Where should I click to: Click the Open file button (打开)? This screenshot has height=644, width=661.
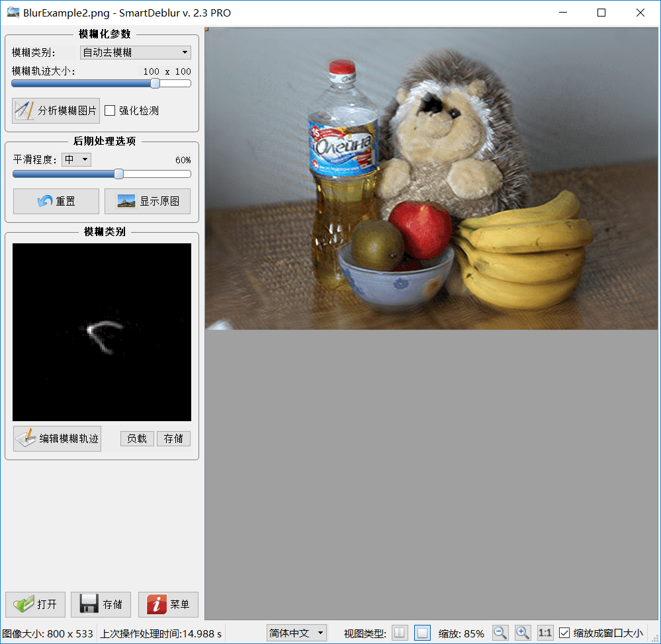click(x=35, y=604)
